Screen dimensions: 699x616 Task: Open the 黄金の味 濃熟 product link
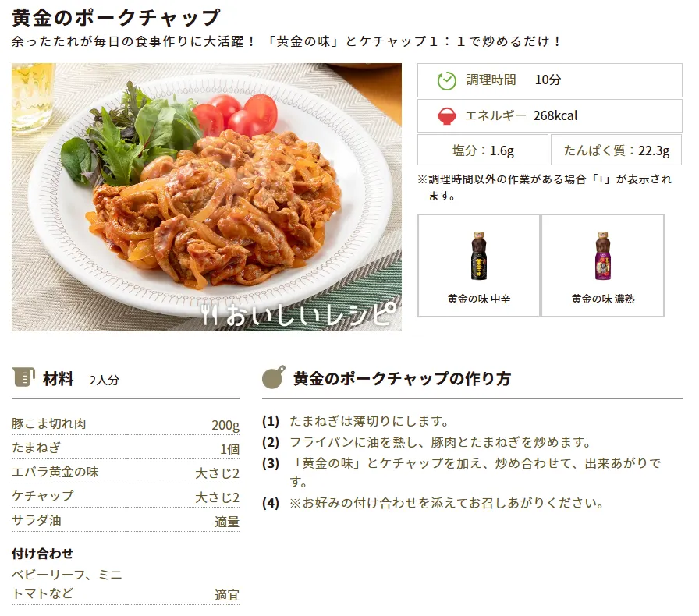(603, 266)
